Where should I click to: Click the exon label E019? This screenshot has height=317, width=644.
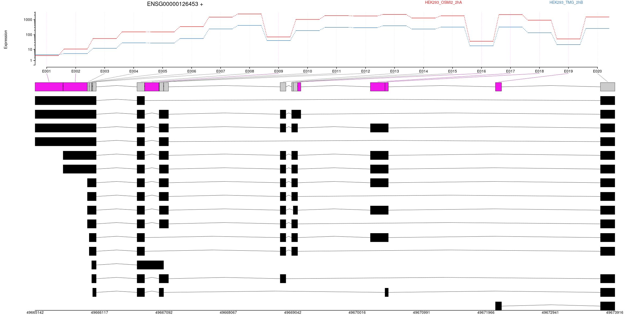pyautogui.click(x=568, y=71)
